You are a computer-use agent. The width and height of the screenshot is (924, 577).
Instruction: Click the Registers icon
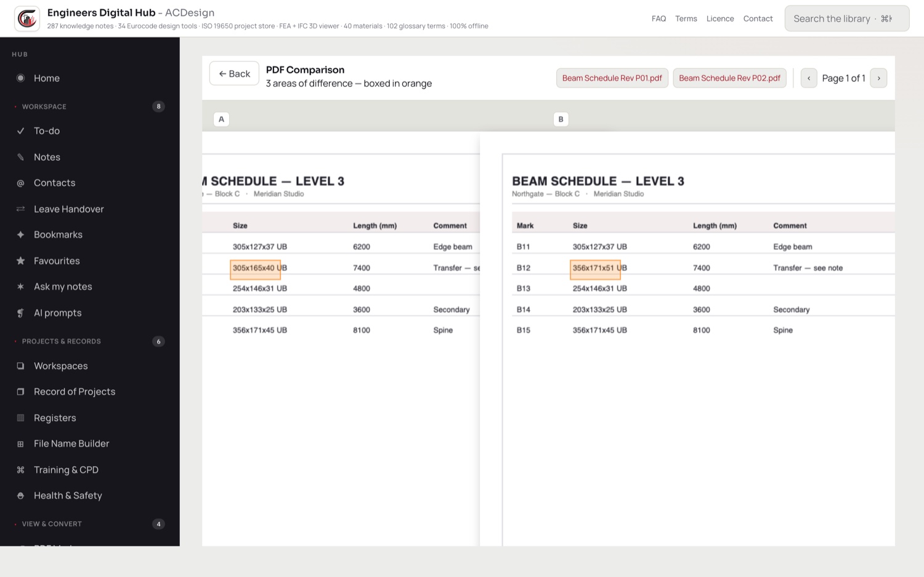click(20, 418)
